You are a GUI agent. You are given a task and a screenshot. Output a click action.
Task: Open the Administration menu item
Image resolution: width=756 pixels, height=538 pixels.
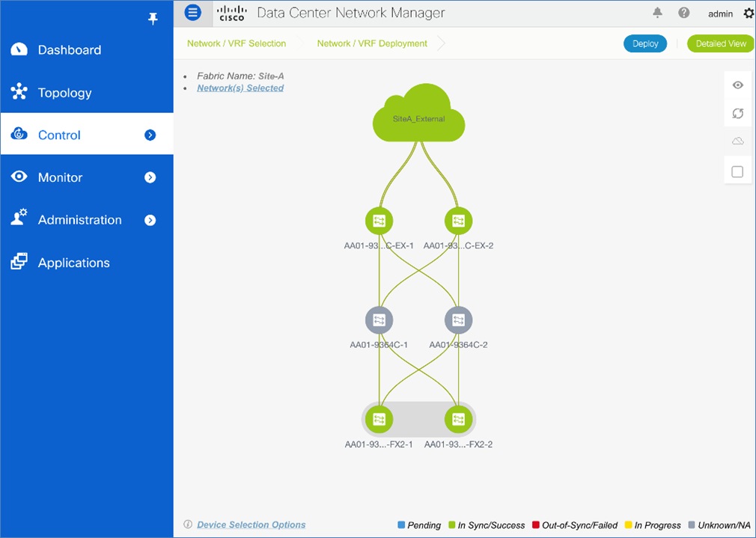[x=87, y=219]
